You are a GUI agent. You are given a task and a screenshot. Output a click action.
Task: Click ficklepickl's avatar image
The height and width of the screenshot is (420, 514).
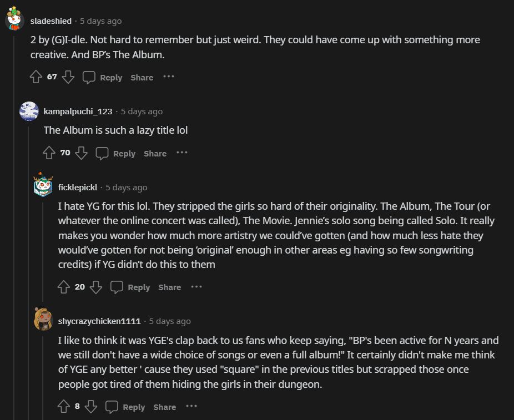tap(43, 186)
